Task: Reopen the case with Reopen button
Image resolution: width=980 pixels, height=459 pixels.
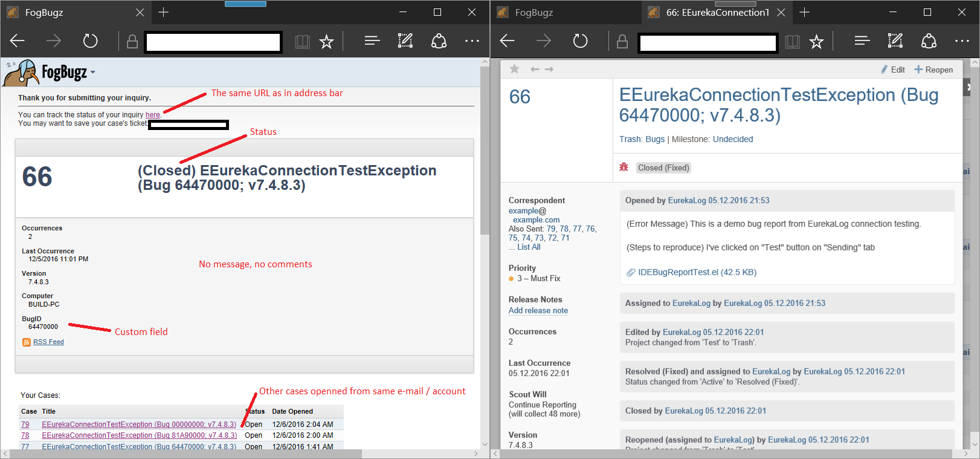Action: [x=933, y=70]
